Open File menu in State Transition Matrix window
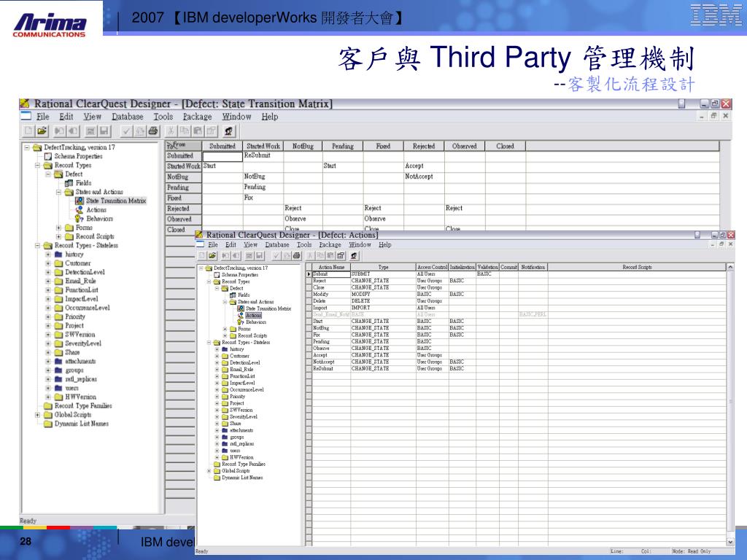 43,117
